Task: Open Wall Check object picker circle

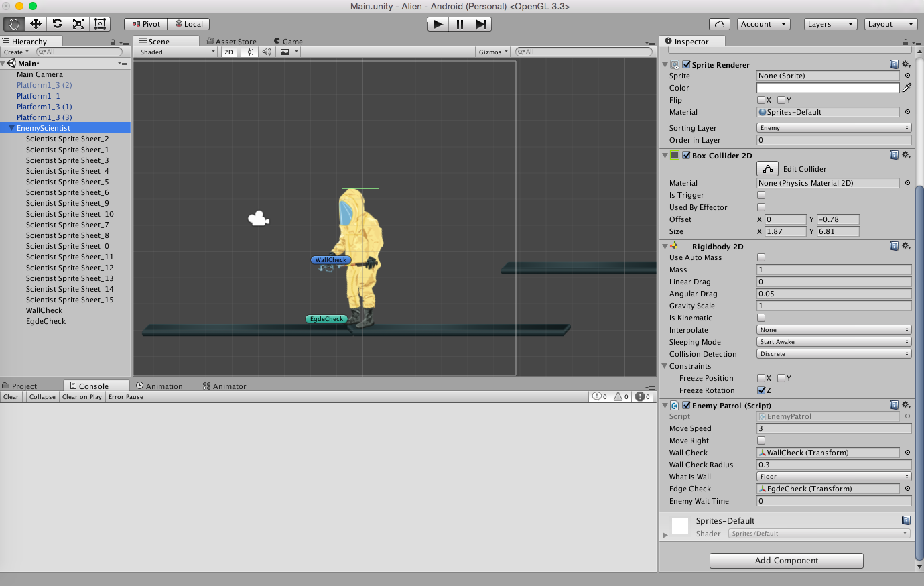Action: (x=907, y=453)
